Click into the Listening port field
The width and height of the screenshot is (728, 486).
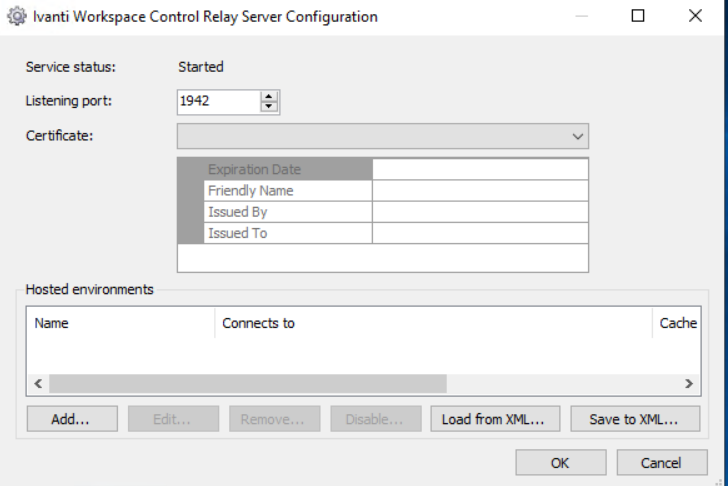click(x=219, y=102)
